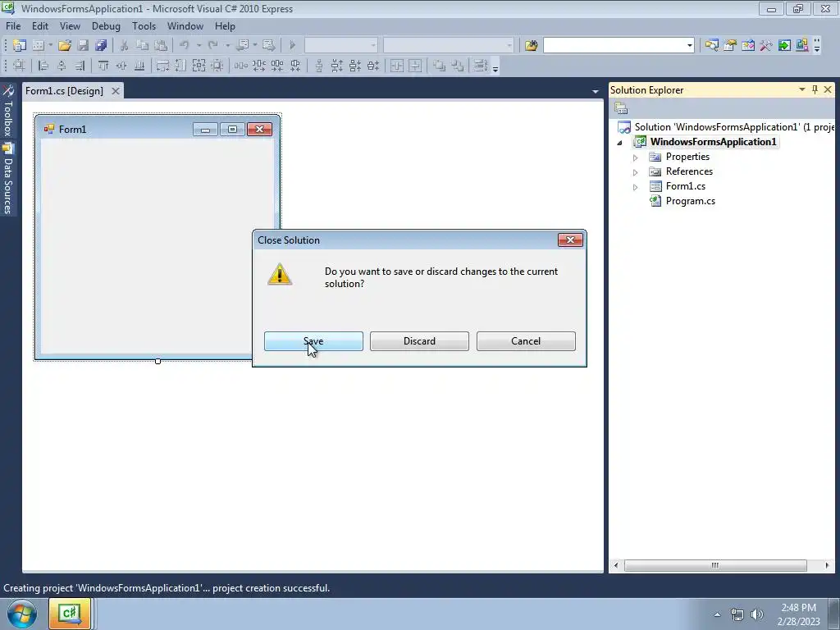Click the New Project toolbar icon
This screenshot has width=840, height=630.
point(20,46)
